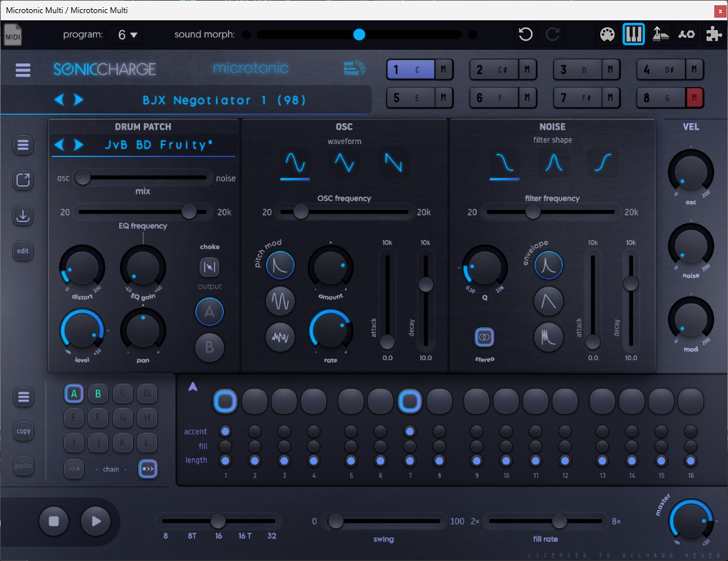
Task: Select drum channel 6 F
Action: click(494, 98)
